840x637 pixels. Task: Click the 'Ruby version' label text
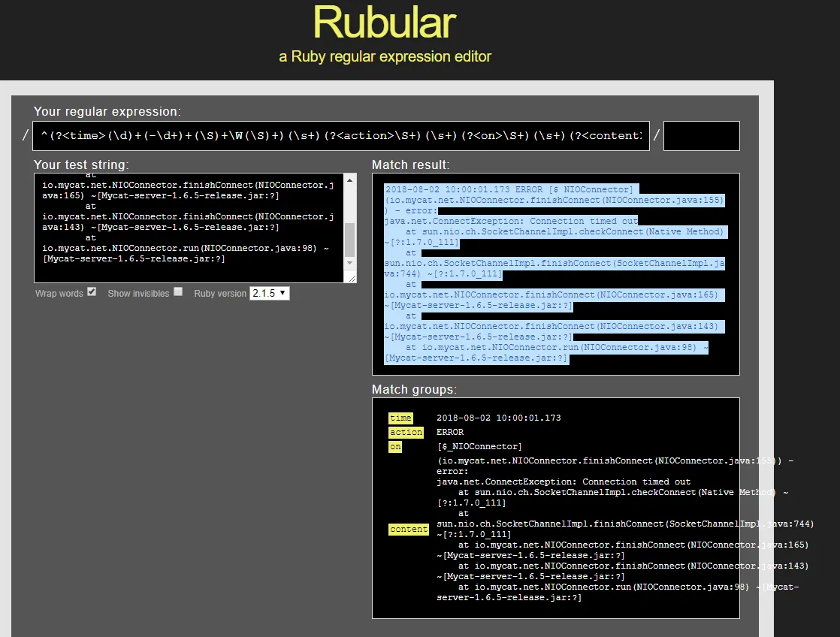[x=220, y=294]
